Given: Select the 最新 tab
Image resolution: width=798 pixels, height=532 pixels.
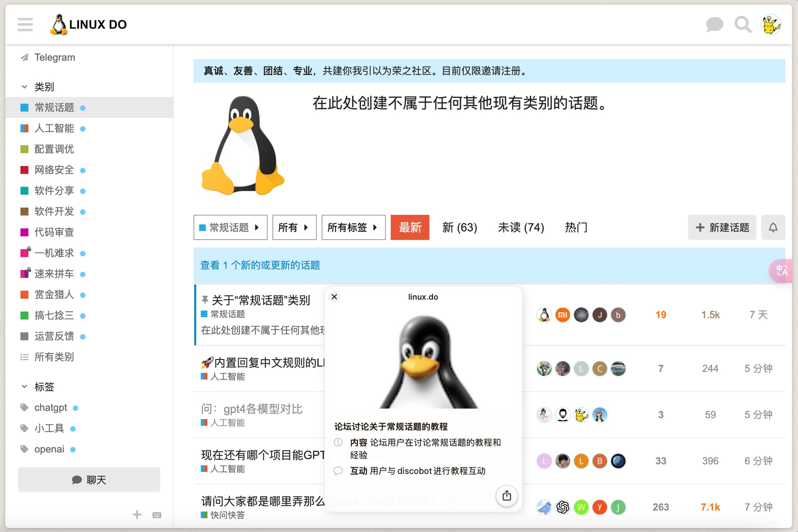Looking at the screenshot, I should tap(410, 227).
